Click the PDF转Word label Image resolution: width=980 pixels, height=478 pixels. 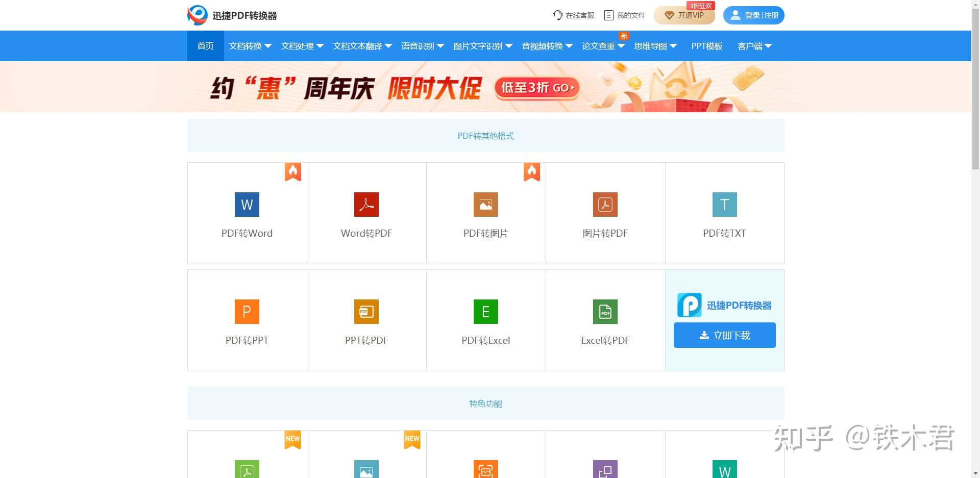[x=247, y=233]
